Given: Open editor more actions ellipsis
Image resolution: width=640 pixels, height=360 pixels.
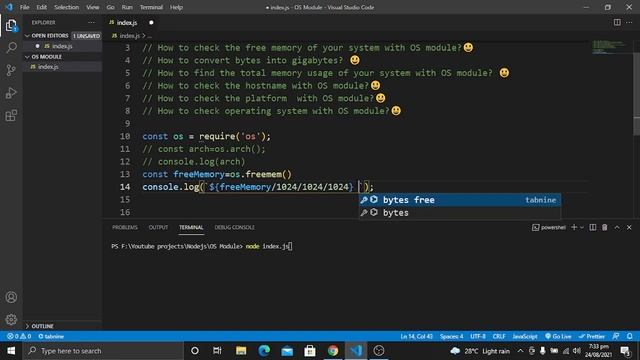Looking at the screenshot, I should pyautogui.click(x=629, y=22).
